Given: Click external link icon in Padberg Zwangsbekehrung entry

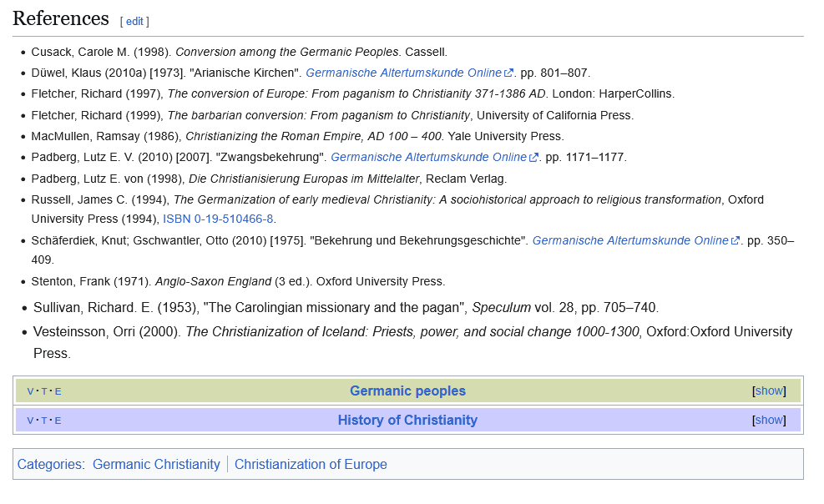Looking at the screenshot, I should pyautogui.click(x=534, y=158).
